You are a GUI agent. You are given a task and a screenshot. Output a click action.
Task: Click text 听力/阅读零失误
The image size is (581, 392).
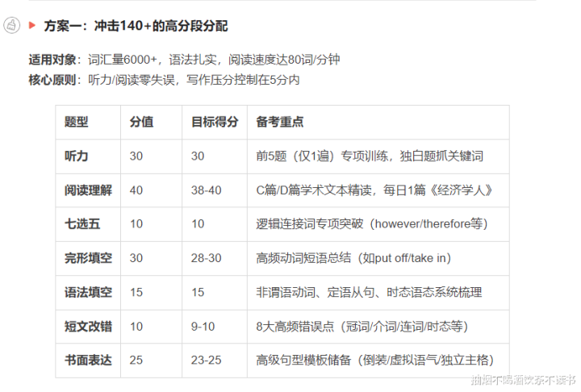(x=132, y=80)
